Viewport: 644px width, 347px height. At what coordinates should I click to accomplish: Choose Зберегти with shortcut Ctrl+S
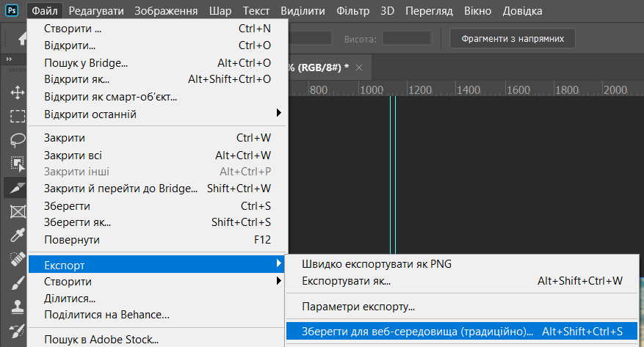coord(158,206)
